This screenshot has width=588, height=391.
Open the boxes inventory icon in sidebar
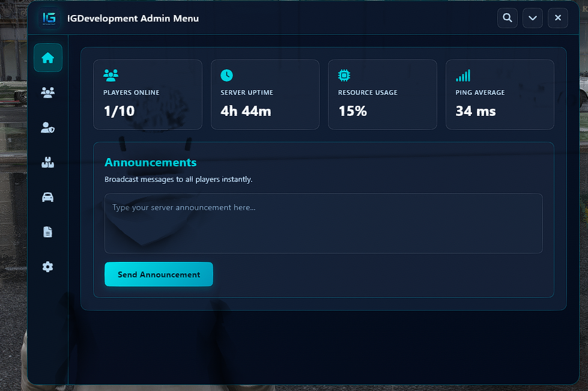pos(47,162)
